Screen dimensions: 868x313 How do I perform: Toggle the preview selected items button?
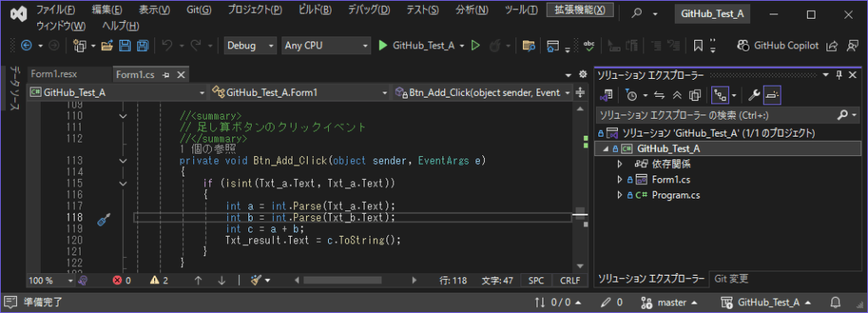tap(771, 96)
